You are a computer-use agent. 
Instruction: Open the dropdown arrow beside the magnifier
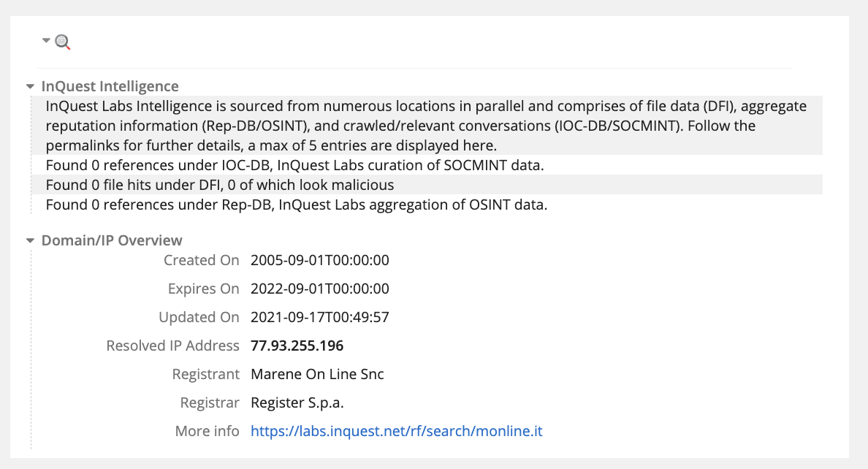click(x=46, y=41)
